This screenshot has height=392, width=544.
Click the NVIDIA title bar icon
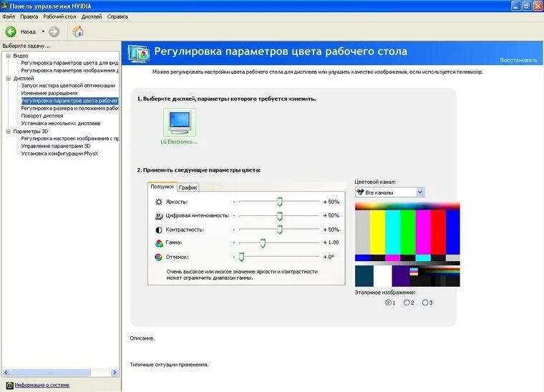coord(4,6)
